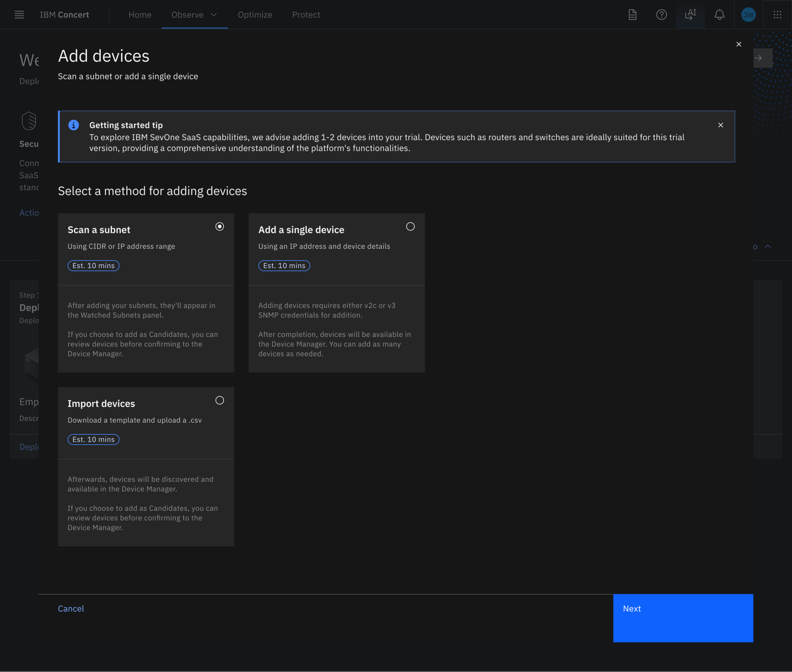This screenshot has height=672, width=792.
Task: Open the documentation page icon
Action: point(633,14)
